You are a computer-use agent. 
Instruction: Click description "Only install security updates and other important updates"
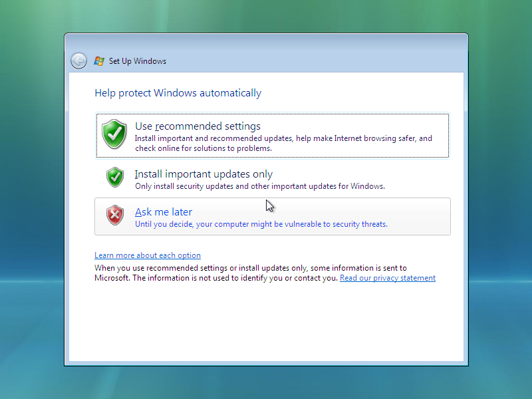click(237, 186)
